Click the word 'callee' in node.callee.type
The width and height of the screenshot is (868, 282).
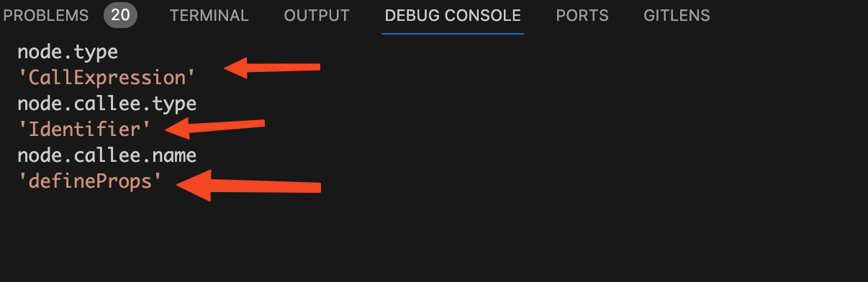tap(98, 104)
